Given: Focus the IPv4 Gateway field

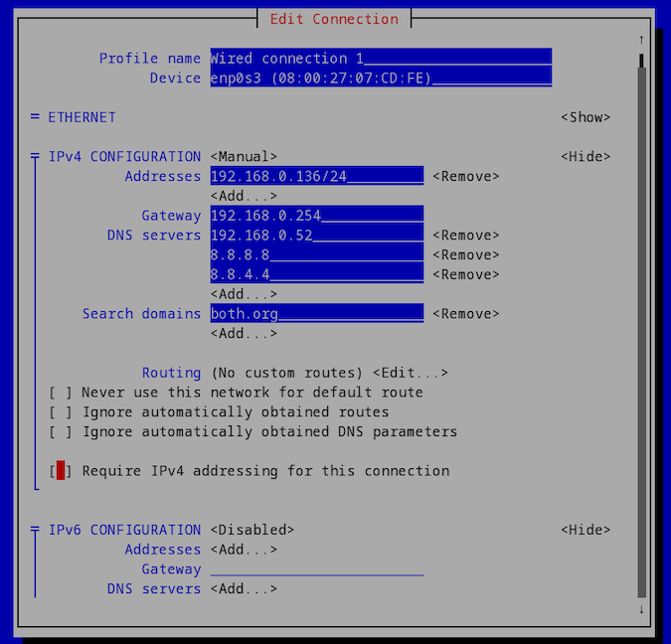Looking at the screenshot, I should pyautogui.click(x=316, y=216).
